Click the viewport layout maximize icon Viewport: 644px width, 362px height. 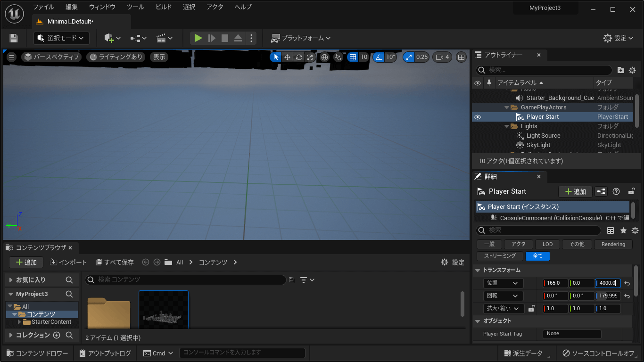pyautogui.click(x=462, y=57)
